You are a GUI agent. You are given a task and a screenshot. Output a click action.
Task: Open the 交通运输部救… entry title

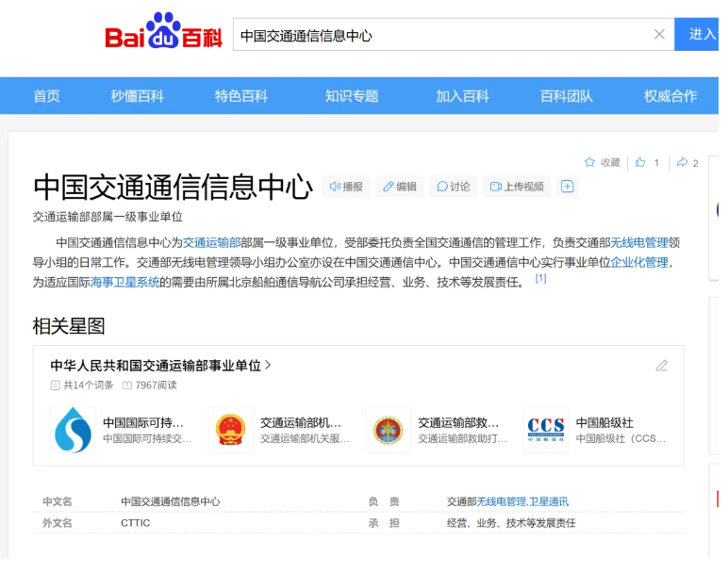(458, 423)
